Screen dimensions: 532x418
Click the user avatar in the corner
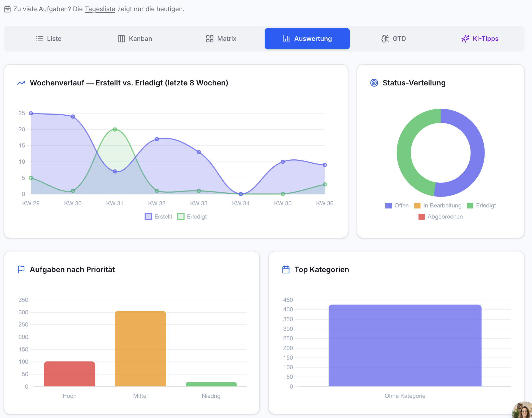point(523,411)
